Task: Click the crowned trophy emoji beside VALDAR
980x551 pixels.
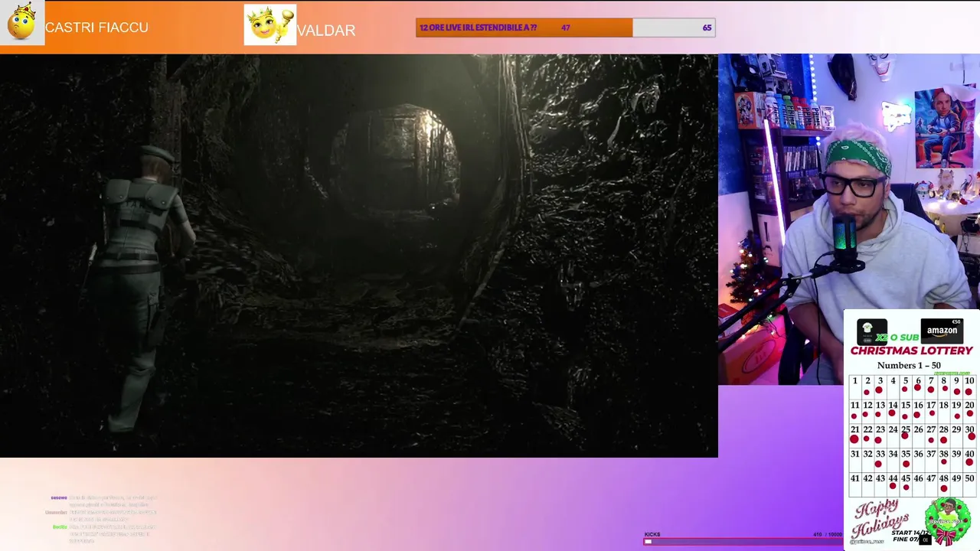Action: (270, 24)
